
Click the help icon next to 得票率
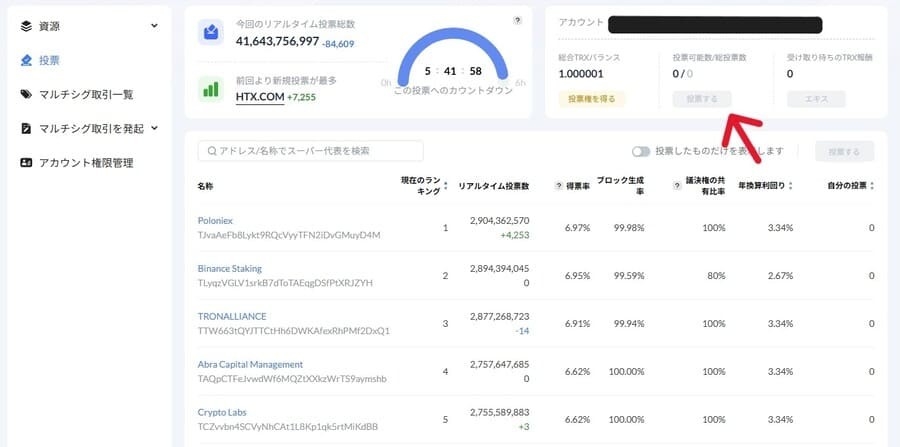tap(559, 186)
